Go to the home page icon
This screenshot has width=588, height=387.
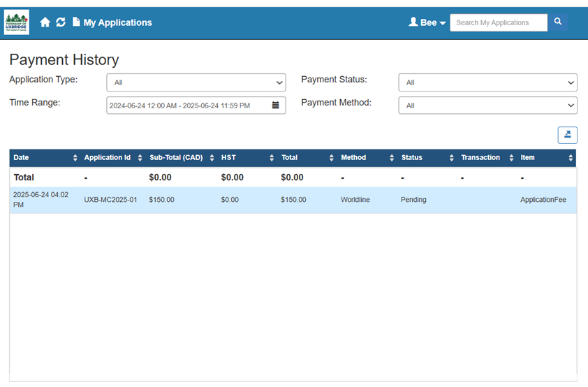(45, 22)
